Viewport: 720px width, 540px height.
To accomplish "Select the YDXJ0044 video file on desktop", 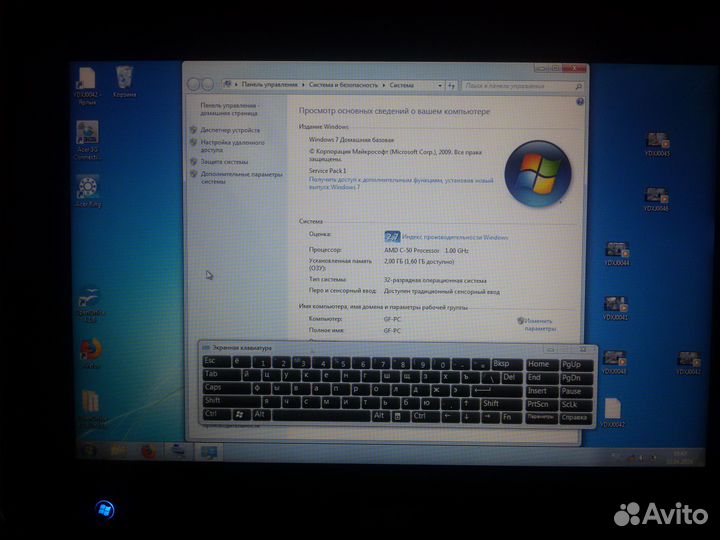I will click(x=617, y=254).
